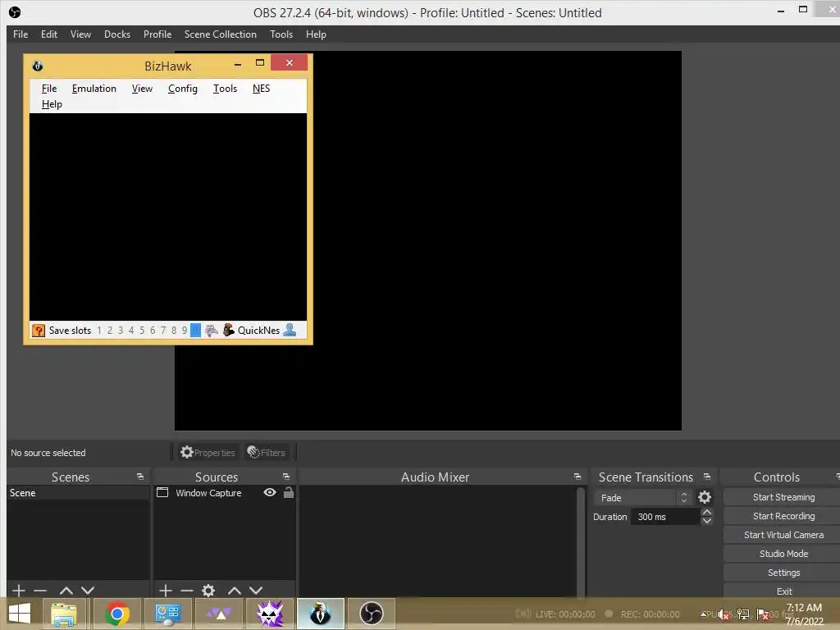This screenshot has height=630, width=840.
Task: Open OBS File menu
Action: (x=21, y=34)
